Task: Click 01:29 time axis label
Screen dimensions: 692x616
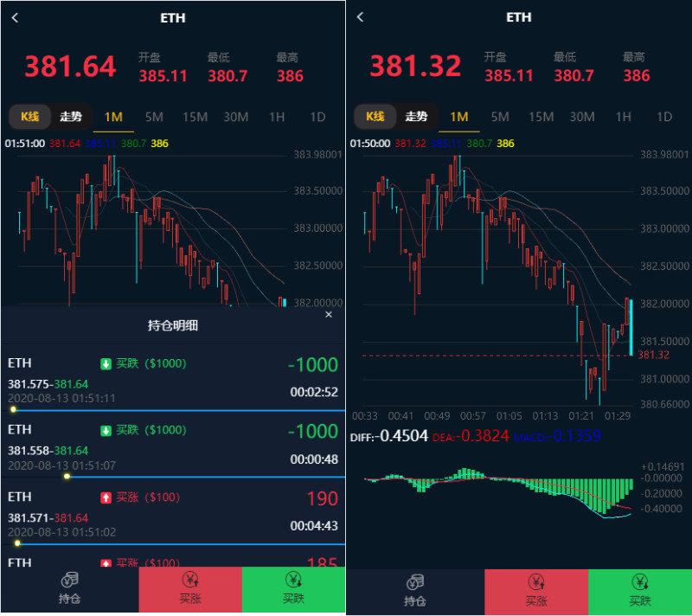Action: [x=618, y=415]
